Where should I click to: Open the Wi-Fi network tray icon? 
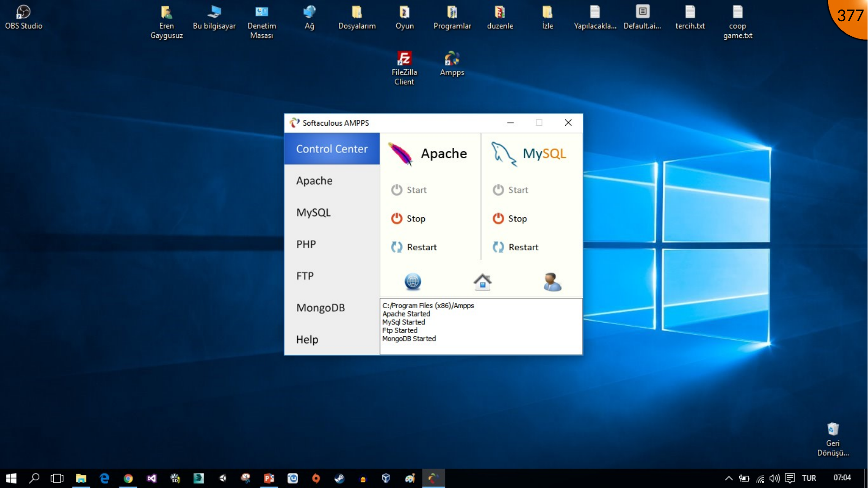(x=760, y=478)
